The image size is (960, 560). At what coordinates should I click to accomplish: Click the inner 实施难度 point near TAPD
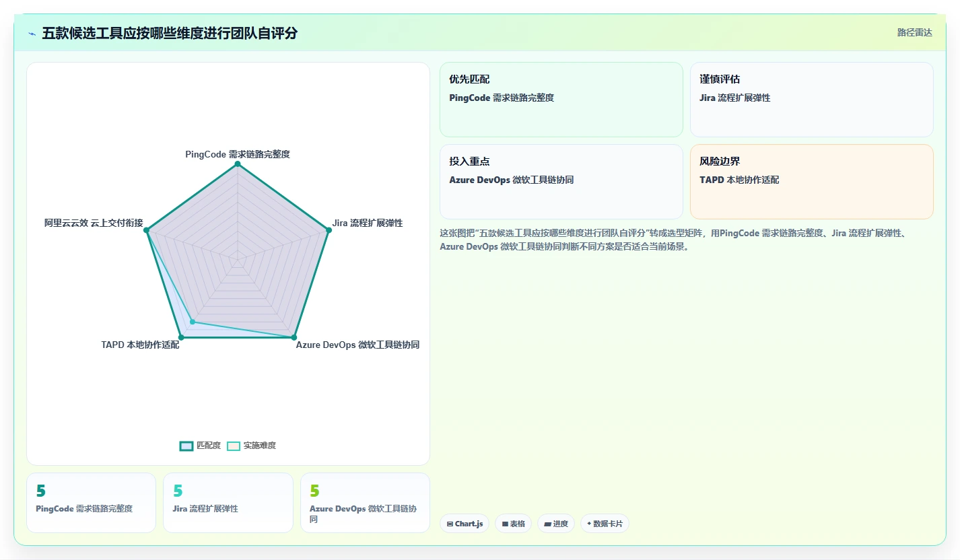(193, 322)
